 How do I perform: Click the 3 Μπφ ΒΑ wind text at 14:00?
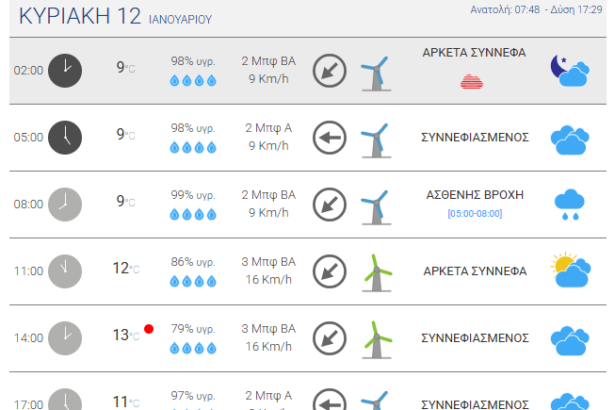tap(269, 328)
